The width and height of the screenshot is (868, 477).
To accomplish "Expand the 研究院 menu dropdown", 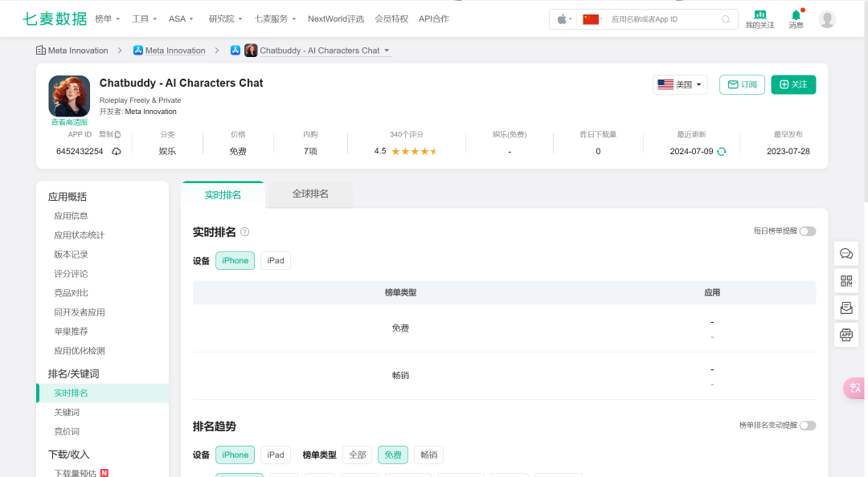I will [x=225, y=18].
